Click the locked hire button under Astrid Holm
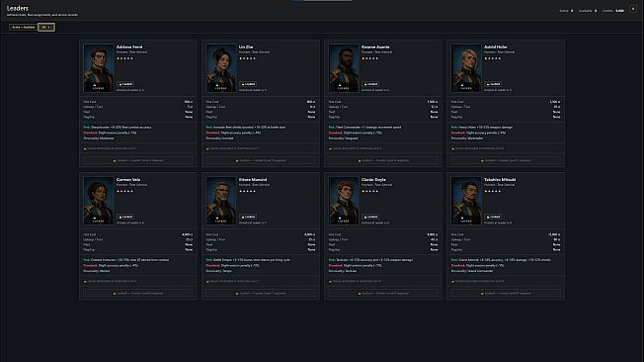 [506, 160]
